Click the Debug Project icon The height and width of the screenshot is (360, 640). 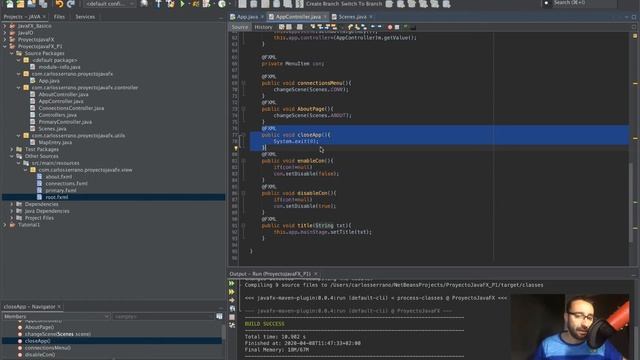click(196, 4)
